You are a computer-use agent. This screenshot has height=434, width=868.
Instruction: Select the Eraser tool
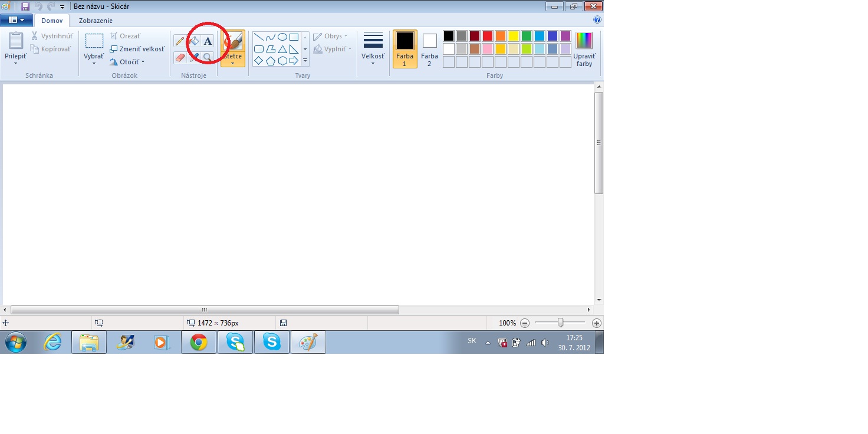(180, 57)
